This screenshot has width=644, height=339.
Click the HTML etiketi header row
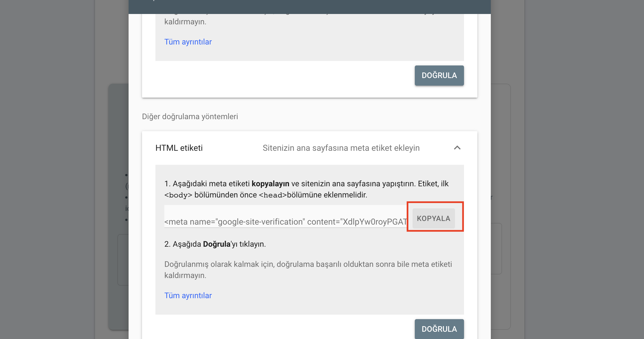point(307,148)
